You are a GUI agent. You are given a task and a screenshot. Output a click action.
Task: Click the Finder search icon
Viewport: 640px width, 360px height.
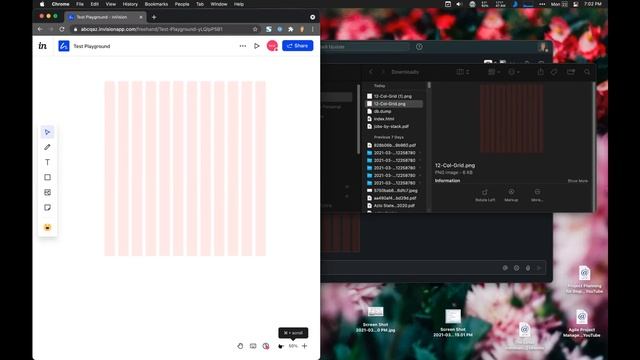point(587,72)
